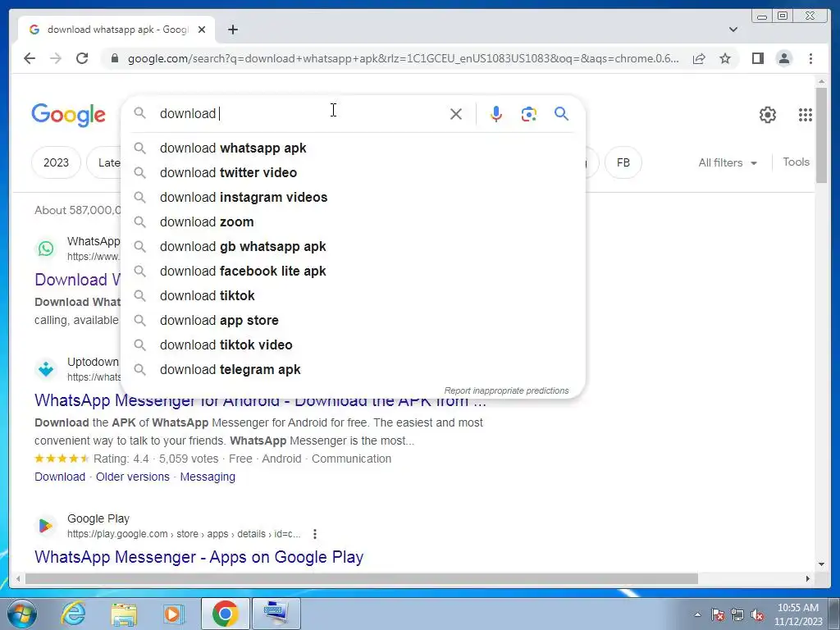Apply the '2023' filter chip

click(x=57, y=162)
